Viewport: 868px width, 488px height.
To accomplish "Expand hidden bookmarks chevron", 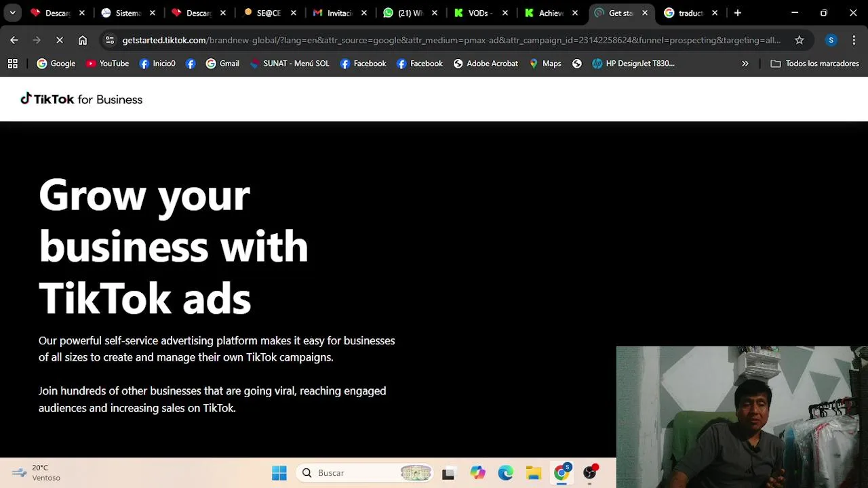I will (x=745, y=63).
